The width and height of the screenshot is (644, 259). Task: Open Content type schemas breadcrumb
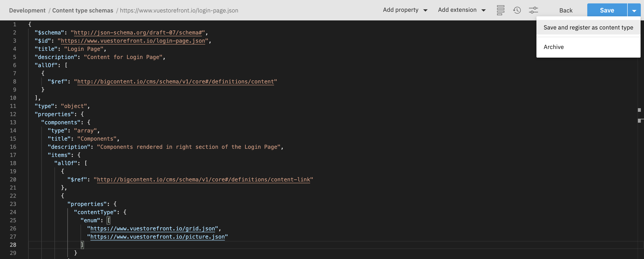coord(83,10)
